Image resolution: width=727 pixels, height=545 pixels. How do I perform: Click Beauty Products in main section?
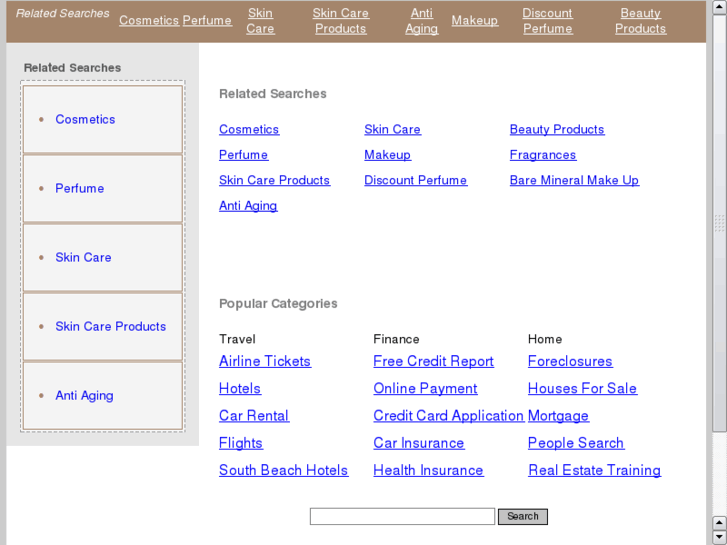tap(557, 129)
